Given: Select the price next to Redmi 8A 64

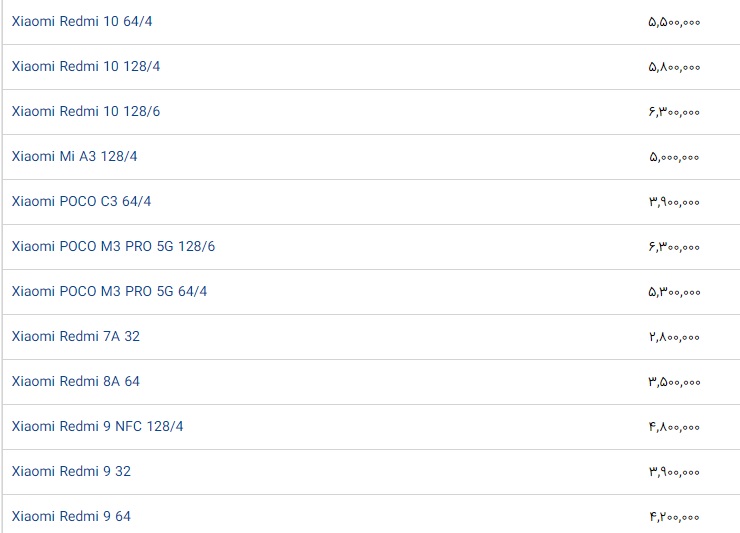Looking at the screenshot, I should tap(674, 381).
